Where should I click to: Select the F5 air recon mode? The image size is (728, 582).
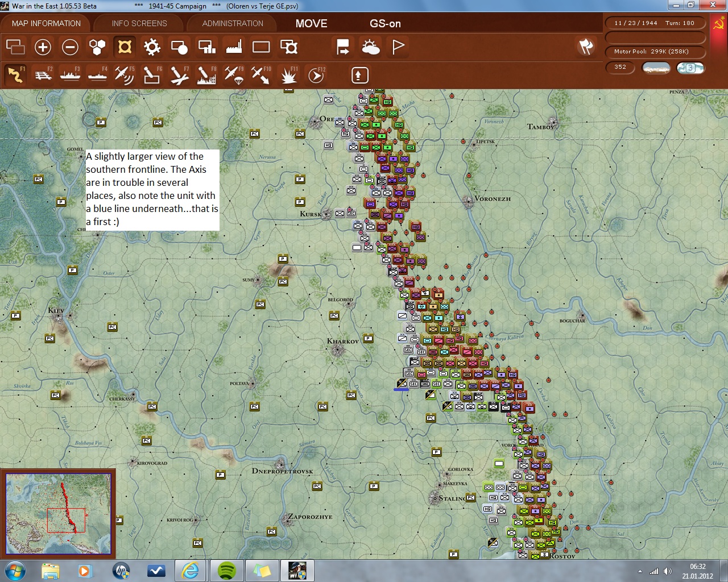coord(125,74)
